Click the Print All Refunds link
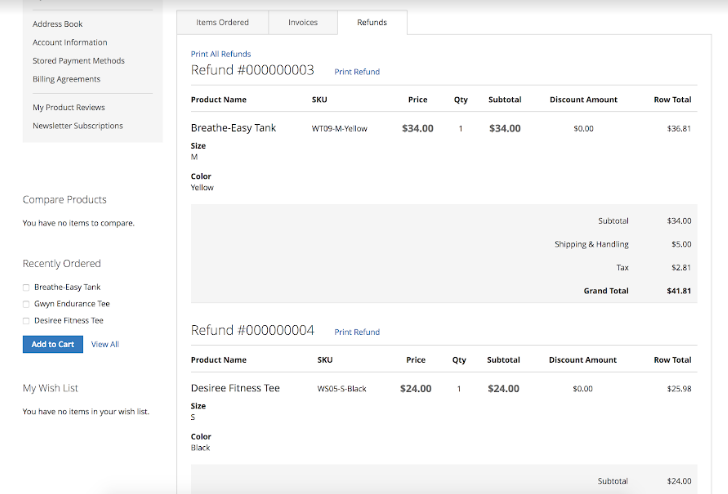The width and height of the screenshot is (728, 494). pyautogui.click(x=221, y=54)
